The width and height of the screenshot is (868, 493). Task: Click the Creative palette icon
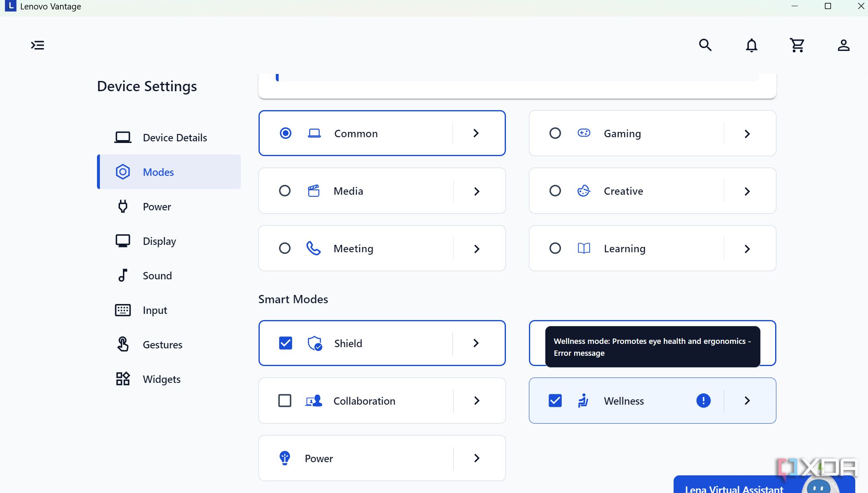(584, 191)
